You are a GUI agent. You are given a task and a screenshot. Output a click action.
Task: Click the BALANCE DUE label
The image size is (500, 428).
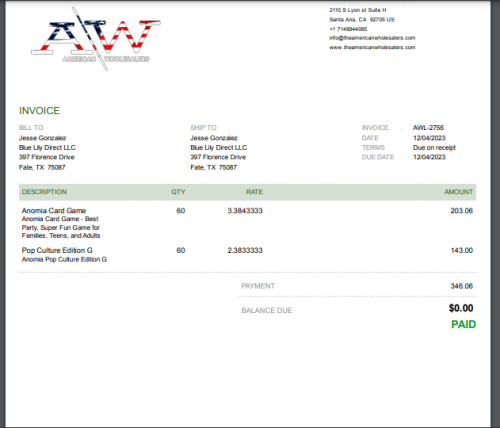pyautogui.click(x=267, y=311)
